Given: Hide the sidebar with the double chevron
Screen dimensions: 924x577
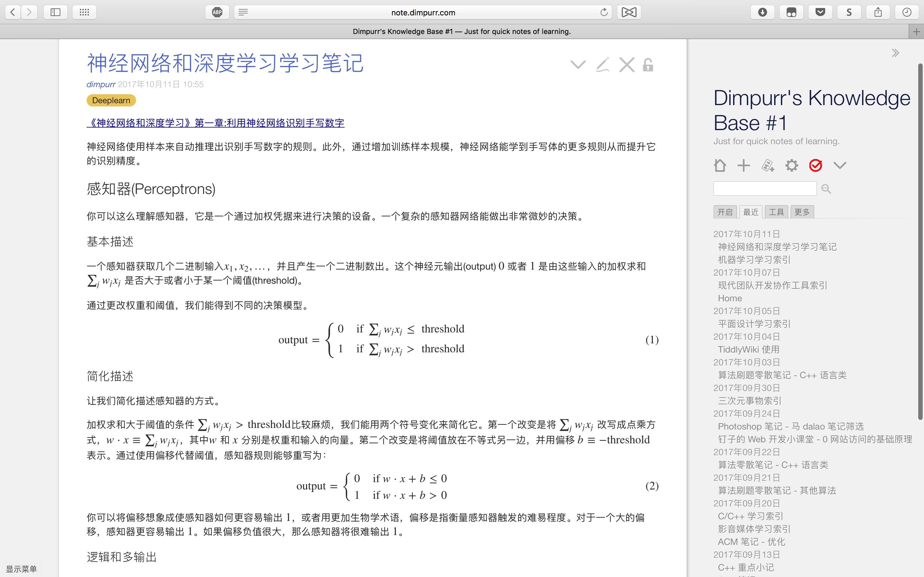Looking at the screenshot, I should click(895, 53).
